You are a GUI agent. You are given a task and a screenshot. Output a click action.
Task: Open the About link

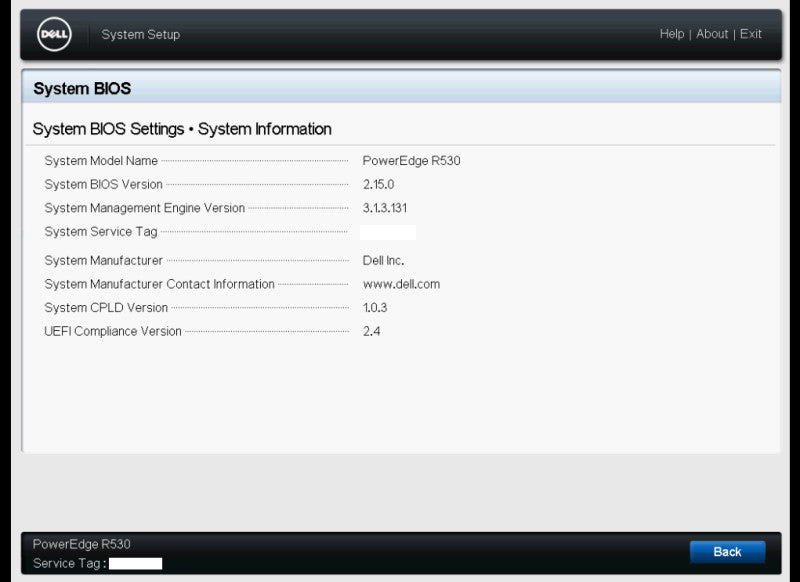712,34
